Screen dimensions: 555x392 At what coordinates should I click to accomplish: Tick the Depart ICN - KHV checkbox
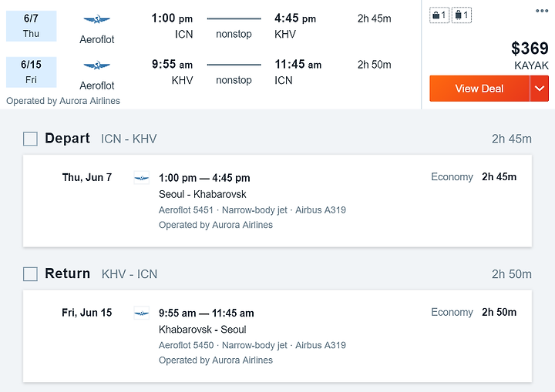30,139
